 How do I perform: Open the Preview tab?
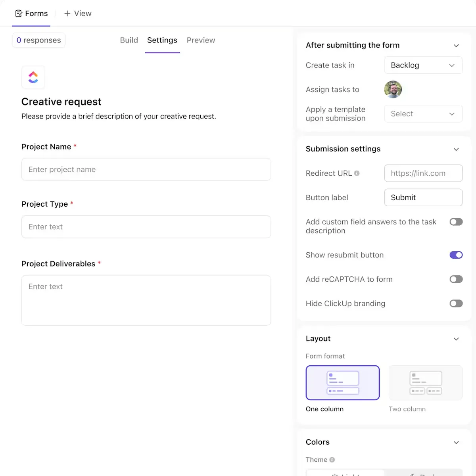pos(201,40)
